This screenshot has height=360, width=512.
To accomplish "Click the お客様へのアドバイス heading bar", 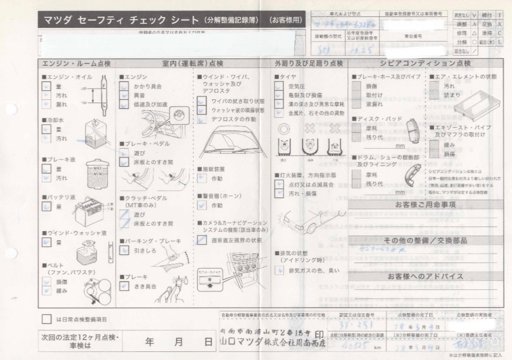I will (x=425, y=276).
